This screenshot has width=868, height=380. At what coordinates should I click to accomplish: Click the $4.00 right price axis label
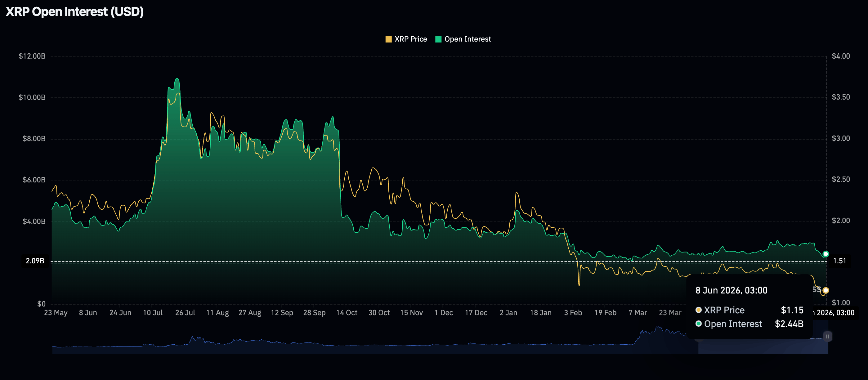tap(841, 56)
